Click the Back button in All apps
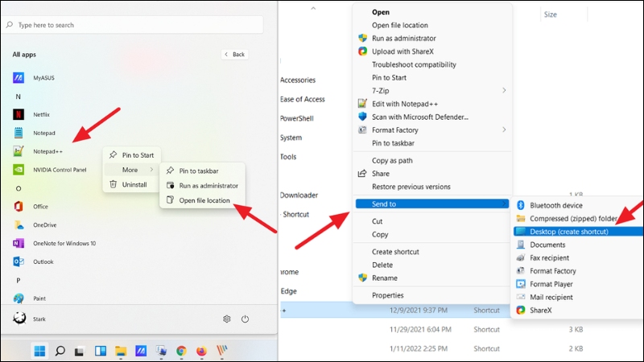The width and height of the screenshot is (644, 362). pyautogui.click(x=234, y=54)
